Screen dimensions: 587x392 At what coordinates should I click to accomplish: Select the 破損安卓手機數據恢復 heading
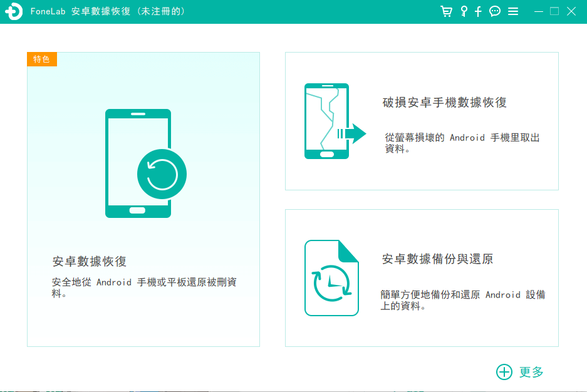click(x=445, y=103)
